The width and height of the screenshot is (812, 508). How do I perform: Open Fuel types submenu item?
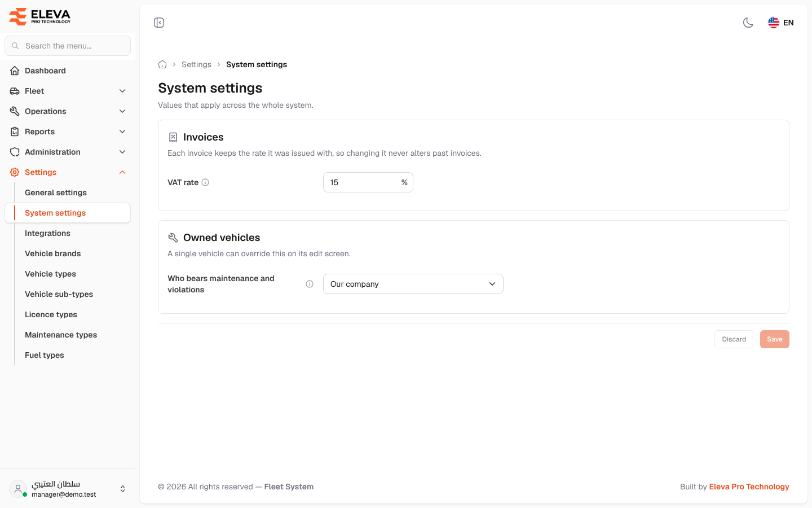[68, 355]
